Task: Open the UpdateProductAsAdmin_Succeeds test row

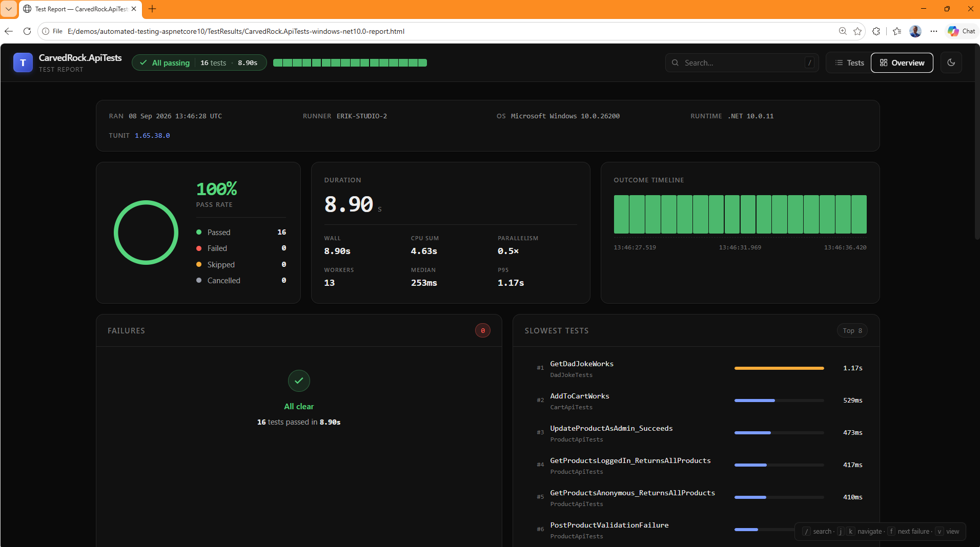Action: [696, 433]
